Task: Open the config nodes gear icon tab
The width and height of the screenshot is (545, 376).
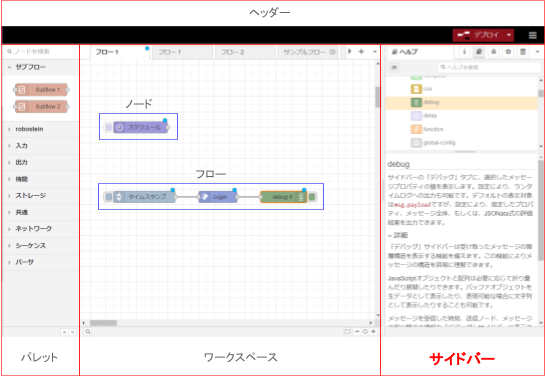Action: pos(508,52)
